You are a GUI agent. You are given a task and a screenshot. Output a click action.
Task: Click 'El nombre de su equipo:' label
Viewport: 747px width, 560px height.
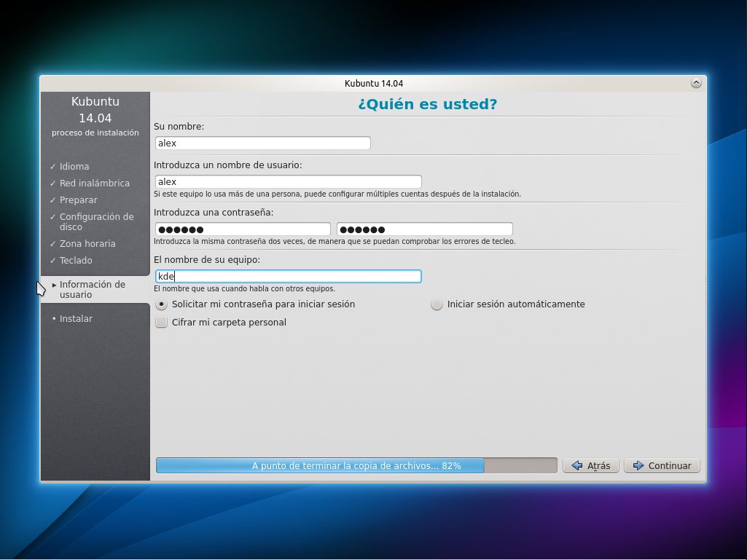[x=207, y=259]
